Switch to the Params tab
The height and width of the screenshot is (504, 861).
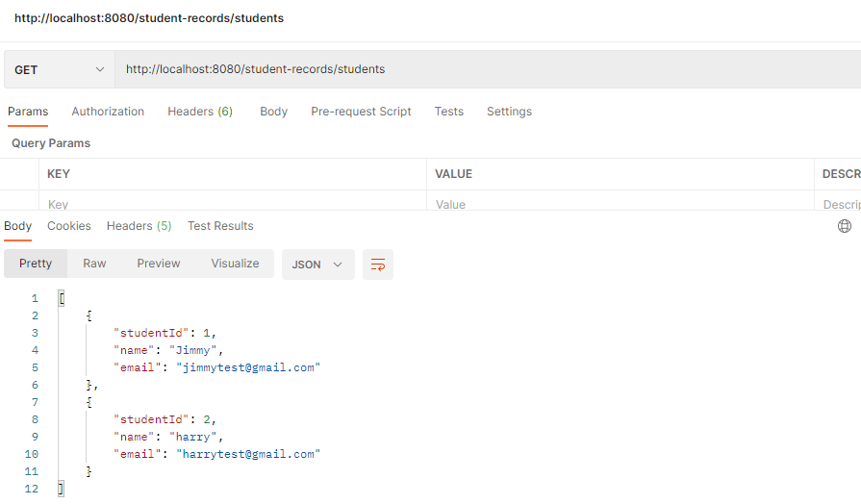28,112
